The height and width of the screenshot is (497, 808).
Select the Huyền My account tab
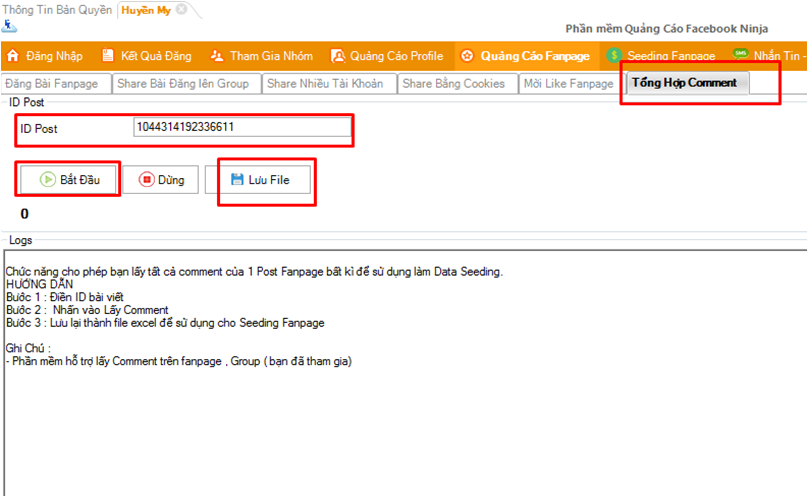146,10
